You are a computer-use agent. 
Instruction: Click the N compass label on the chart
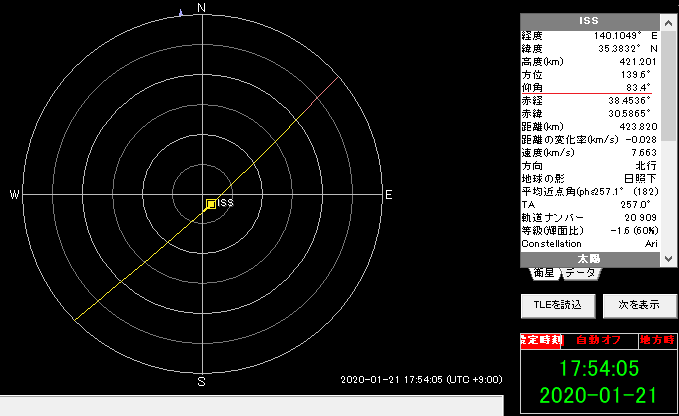click(x=201, y=8)
